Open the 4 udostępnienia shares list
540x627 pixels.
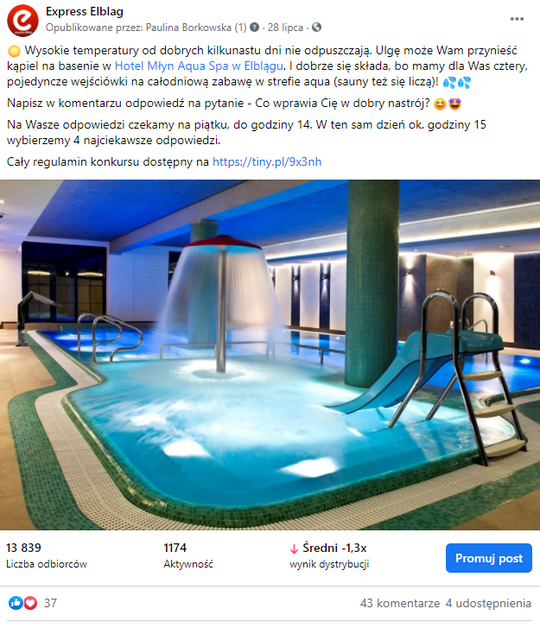coord(488,603)
